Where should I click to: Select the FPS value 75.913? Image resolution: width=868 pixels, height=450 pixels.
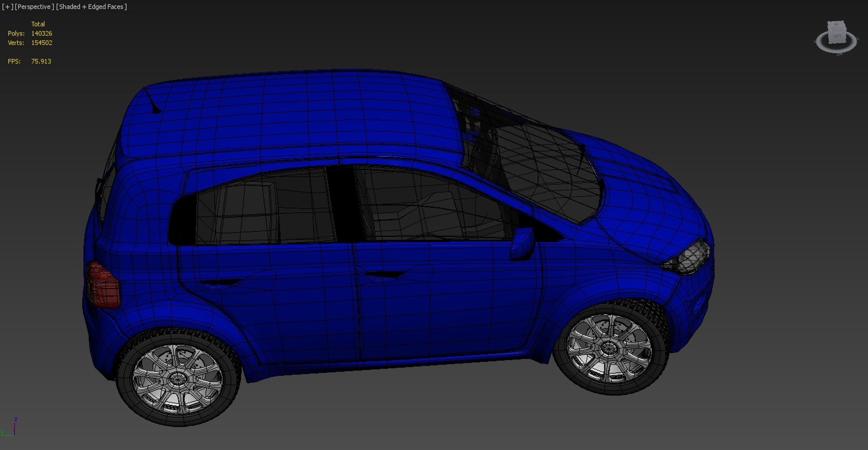coord(41,61)
